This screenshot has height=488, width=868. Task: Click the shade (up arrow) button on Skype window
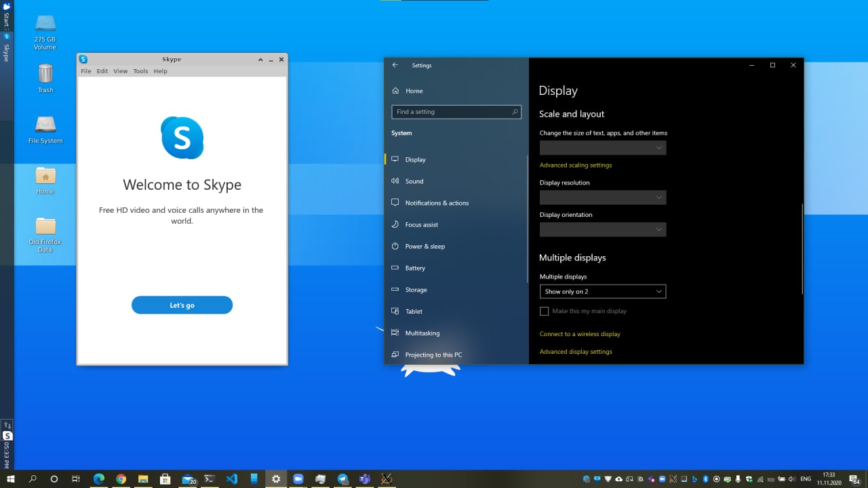[260, 60]
